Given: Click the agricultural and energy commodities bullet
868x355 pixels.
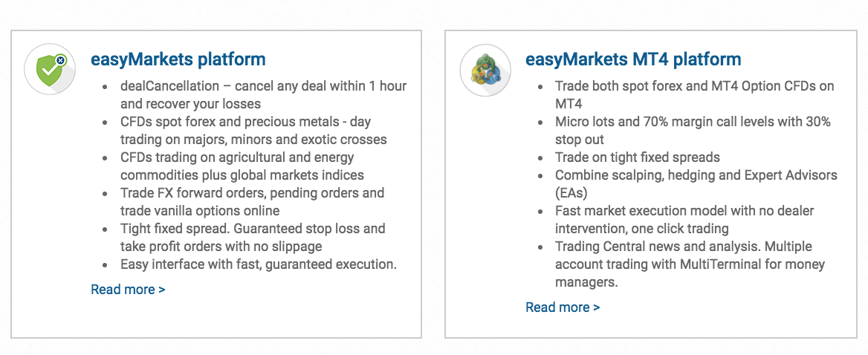Looking at the screenshot, I should pos(242,166).
